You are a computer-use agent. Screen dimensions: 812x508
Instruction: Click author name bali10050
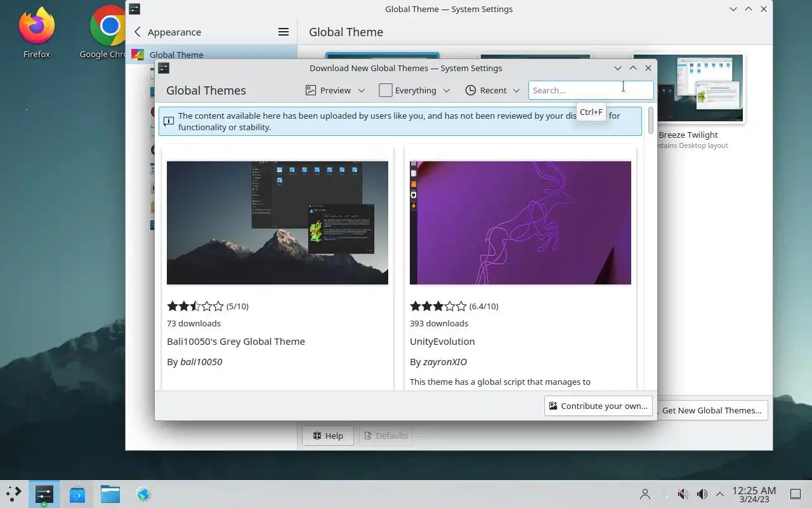tap(201, 362)
